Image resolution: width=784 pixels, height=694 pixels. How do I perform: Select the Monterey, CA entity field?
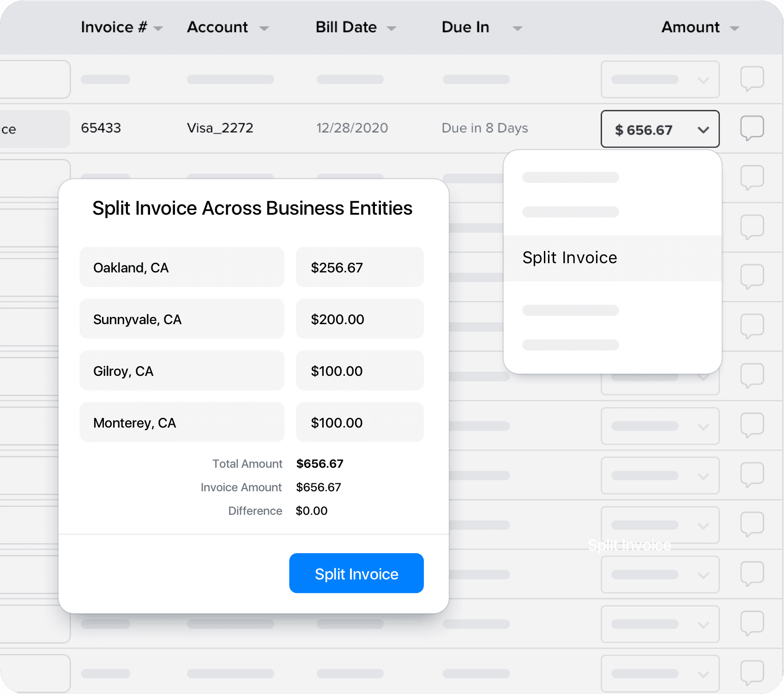[x=181, y=422]
